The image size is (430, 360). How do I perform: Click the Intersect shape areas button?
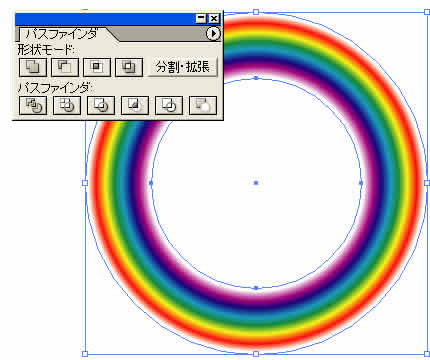[97, 67]
